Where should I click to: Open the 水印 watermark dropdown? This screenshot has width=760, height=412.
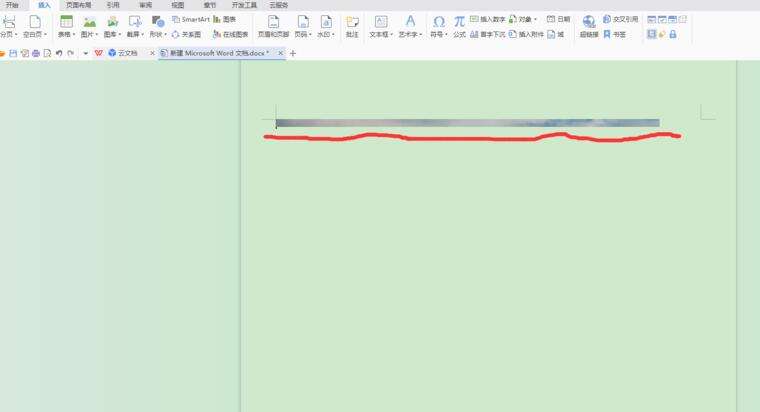[x=333, y=35]
